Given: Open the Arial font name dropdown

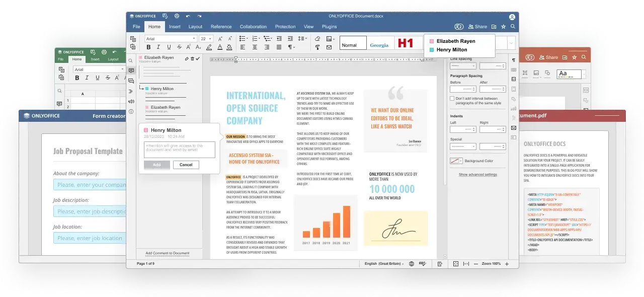Looking at the screenshot, I should tap(171, 39).
